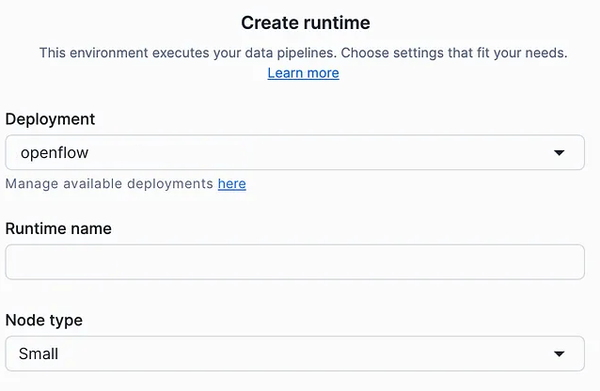Click the word 'deployments' in the helper text

(x=170, y=184)
